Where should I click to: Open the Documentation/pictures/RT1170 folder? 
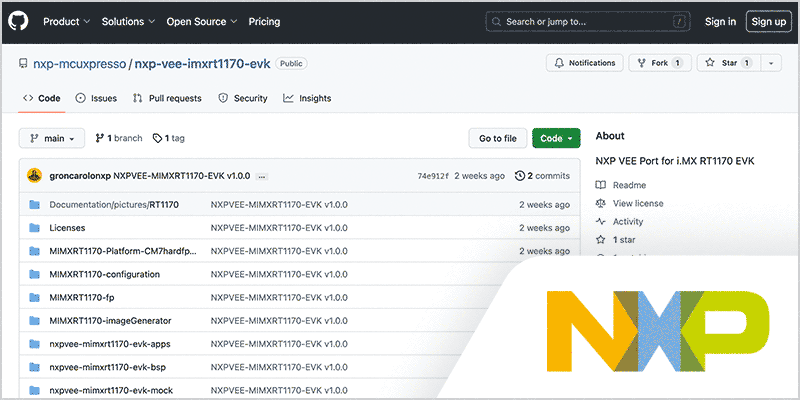114,205
